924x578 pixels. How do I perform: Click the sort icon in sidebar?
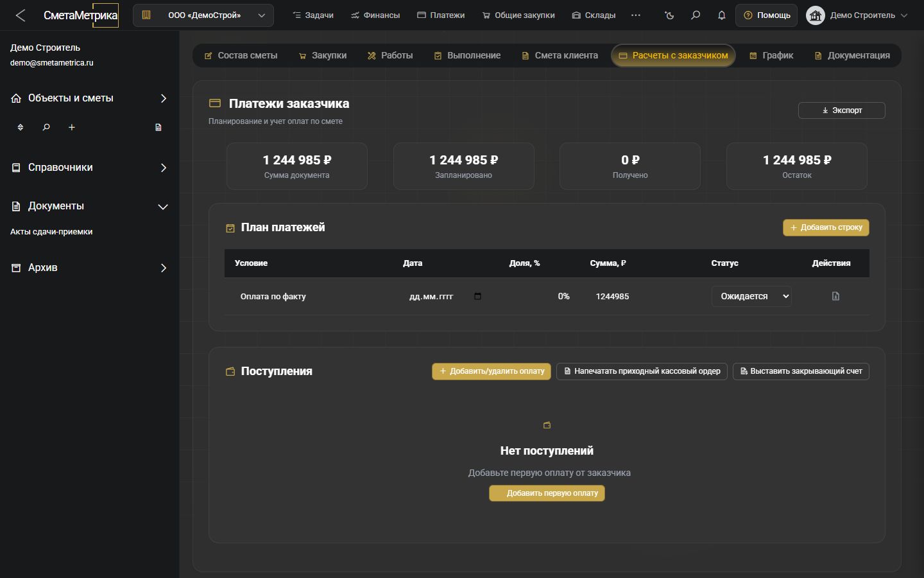pos(21,127)
